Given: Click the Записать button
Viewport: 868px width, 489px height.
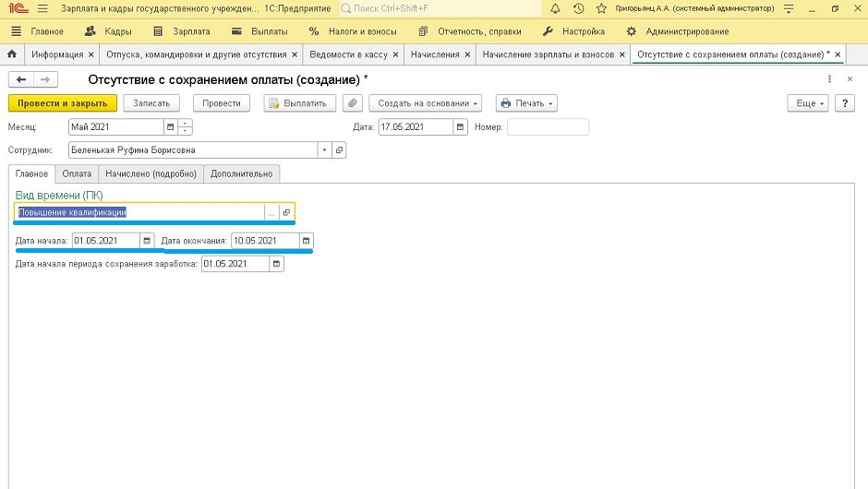Looking at the screenshot, I should 151,103.
